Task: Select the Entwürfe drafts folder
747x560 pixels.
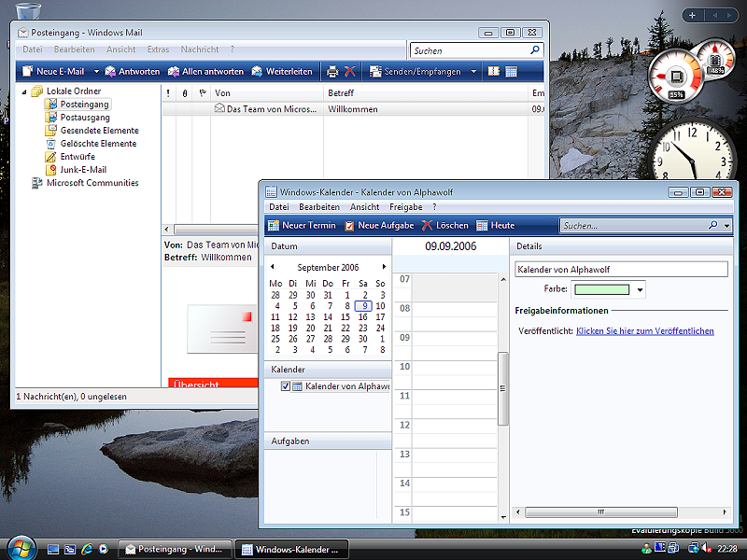Action: point(77,157)
